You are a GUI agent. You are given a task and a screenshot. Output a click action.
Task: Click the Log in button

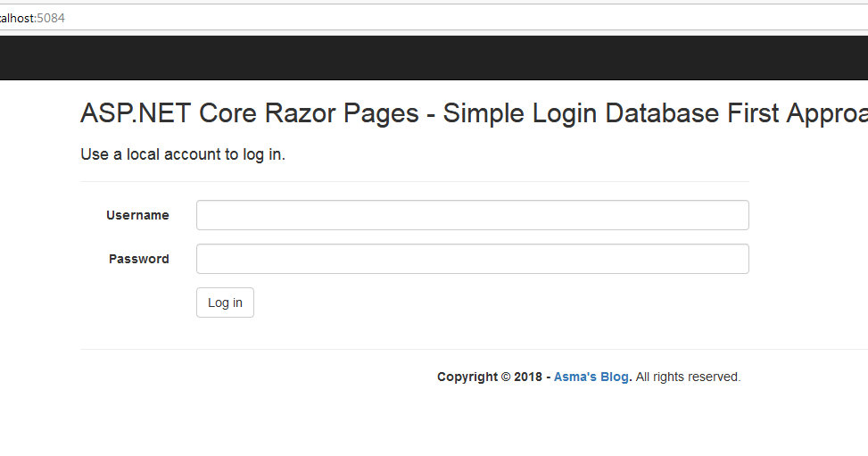click(x=225, y=303)
